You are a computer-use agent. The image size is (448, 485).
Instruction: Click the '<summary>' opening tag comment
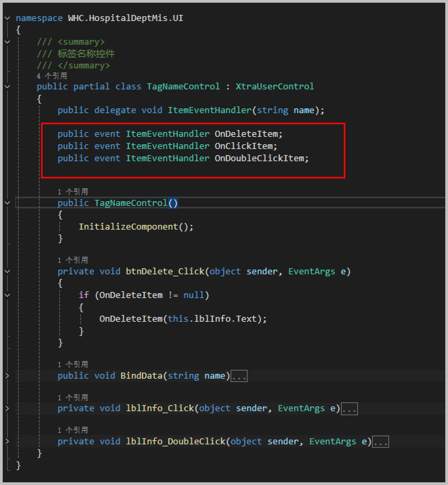pyautogui.click(x=81, y=42)
